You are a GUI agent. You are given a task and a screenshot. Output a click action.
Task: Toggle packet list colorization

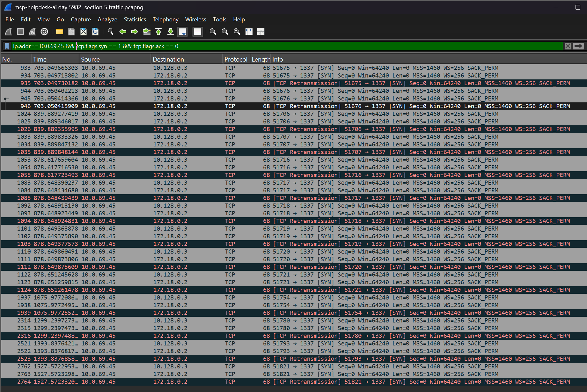point(198,32)
